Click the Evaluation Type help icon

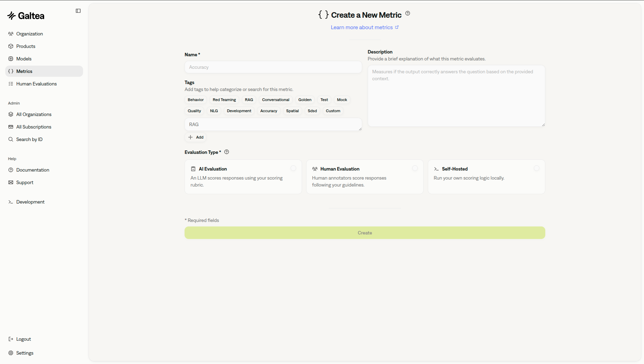click(226, 152)
